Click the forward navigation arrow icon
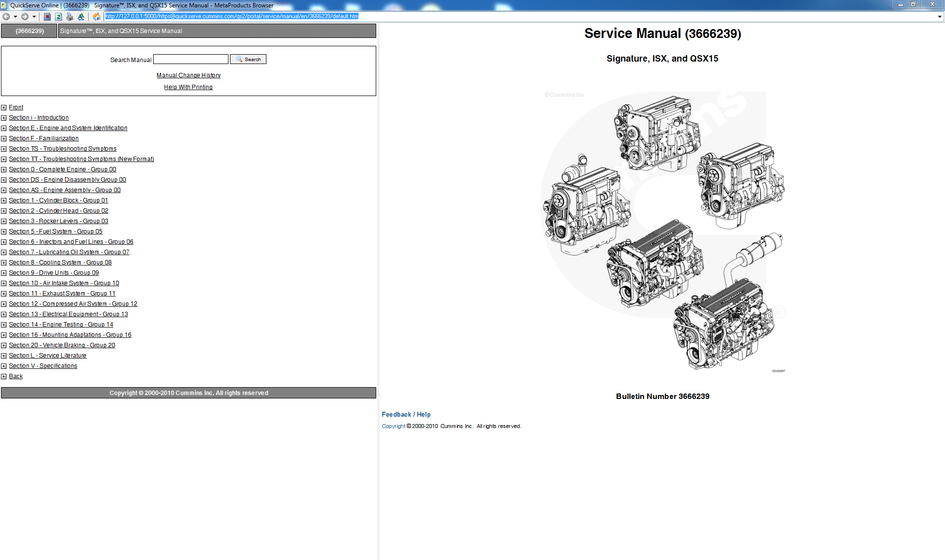This screenshot has width=945, height=560. click(25, 16)
